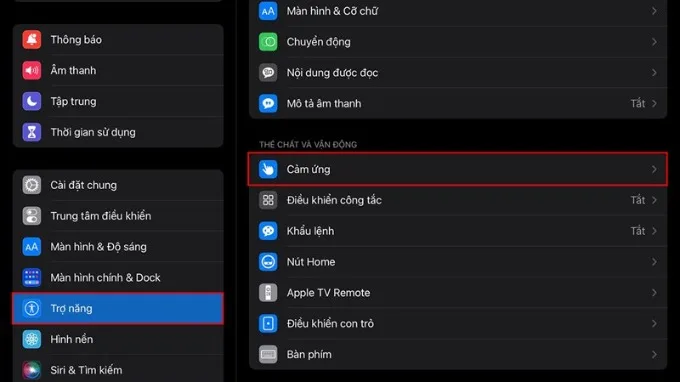Tap the Màn hình & Cỡ chữ AA icon
This screenshot has height=382, width=680.
pyautogui.click(x=268, y=11)
